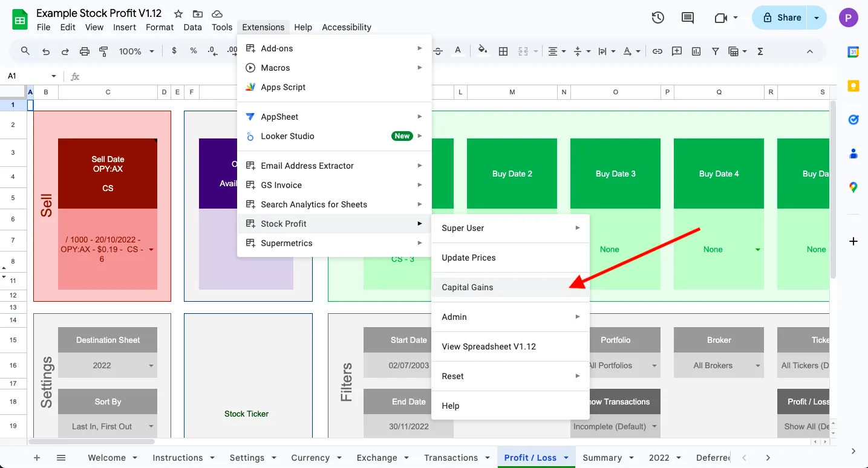Click the Share button
Screen dimensions: 868x468
[782, 18]
